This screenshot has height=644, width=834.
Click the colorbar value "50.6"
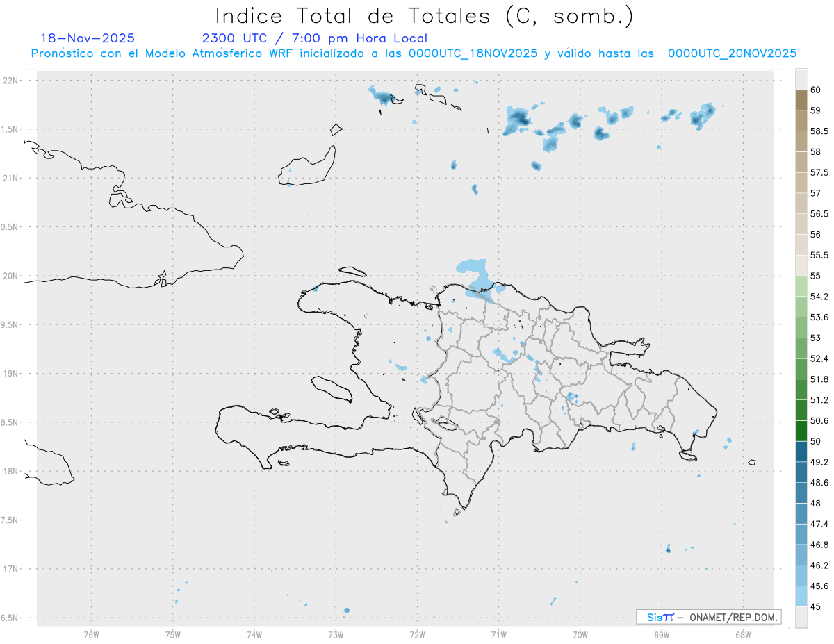pos(819,421)
